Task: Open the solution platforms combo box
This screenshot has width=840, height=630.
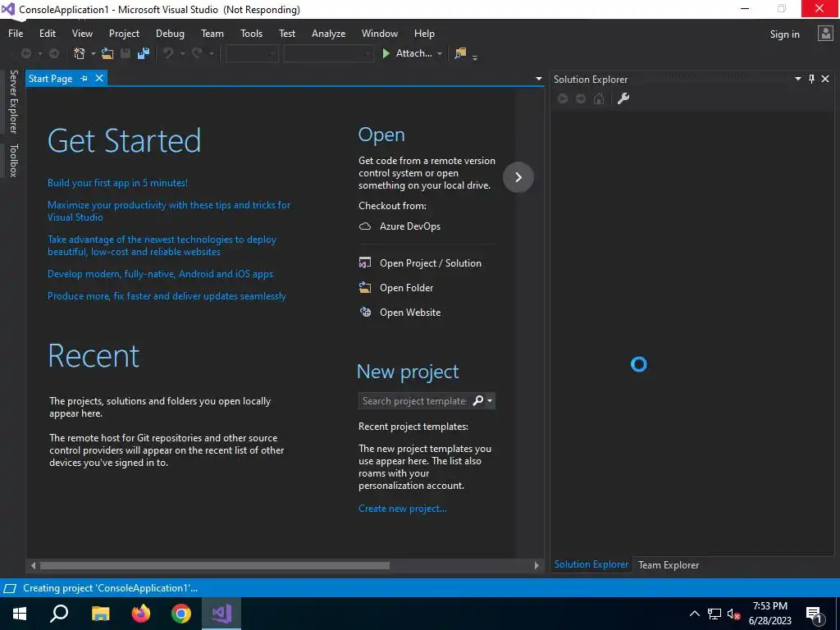Action: pyautogui.click(x=328, y=53)
